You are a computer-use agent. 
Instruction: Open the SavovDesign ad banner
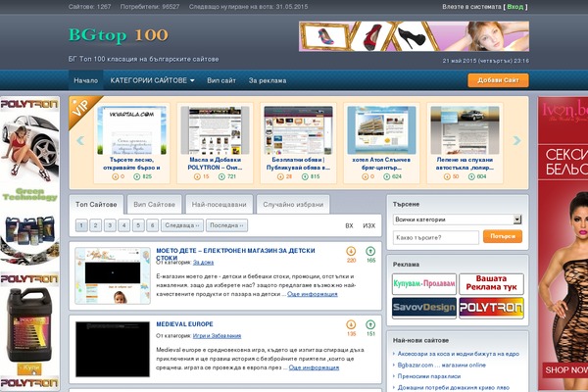coord(424,308)
